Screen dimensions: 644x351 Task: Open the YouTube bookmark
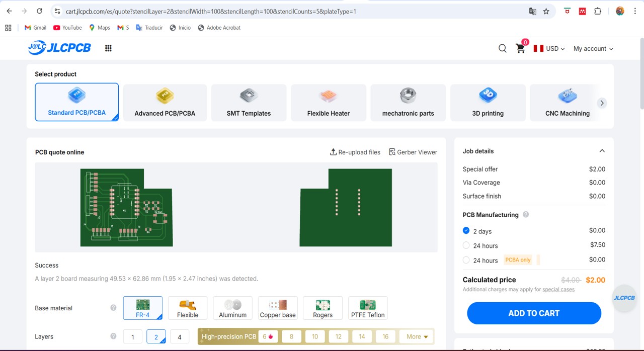coord(67,28)
